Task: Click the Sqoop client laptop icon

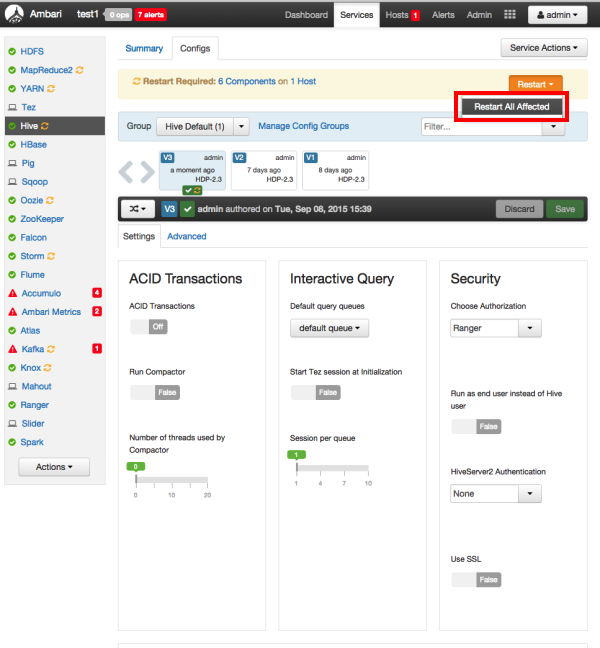Action: point(13,181)
